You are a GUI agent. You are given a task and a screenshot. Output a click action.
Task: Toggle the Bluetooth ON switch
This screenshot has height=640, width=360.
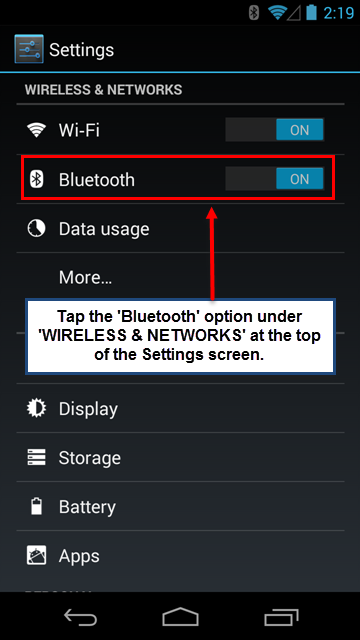(275, 179)
